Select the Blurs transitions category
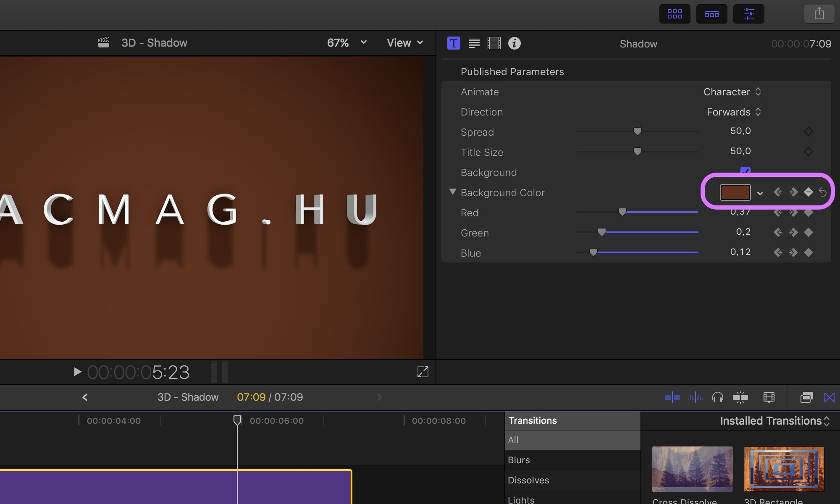The width and height of the screenshot is (840, 504). pos(519,460)
